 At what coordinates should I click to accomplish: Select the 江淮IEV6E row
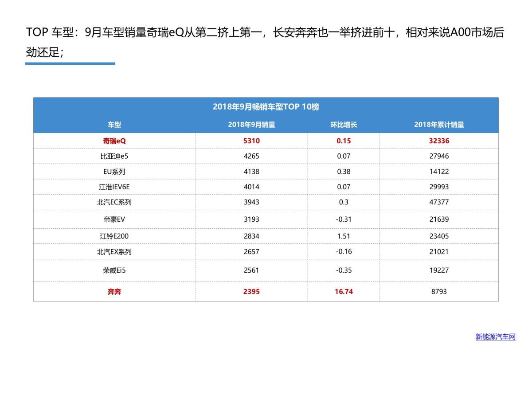(x=113, y=187)
